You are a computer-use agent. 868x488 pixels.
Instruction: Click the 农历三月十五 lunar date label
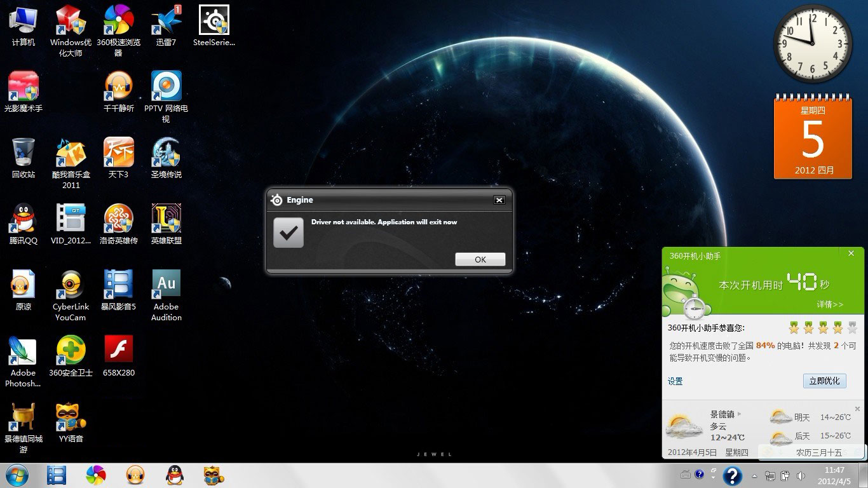point(819,452)
